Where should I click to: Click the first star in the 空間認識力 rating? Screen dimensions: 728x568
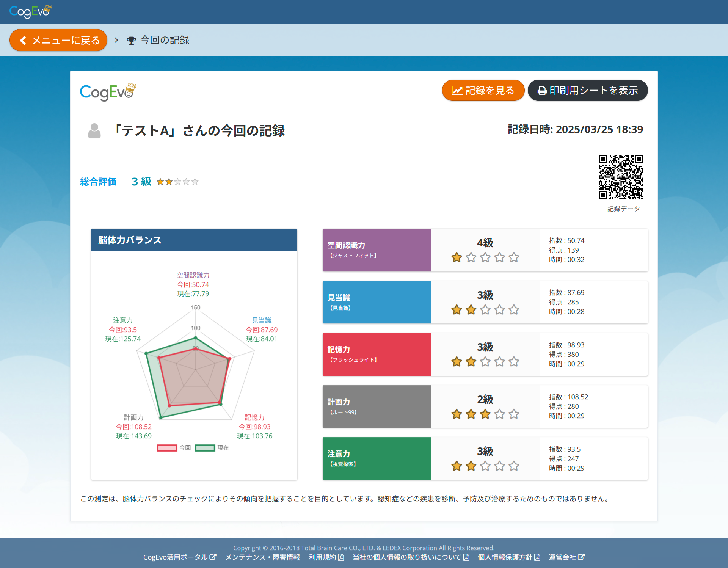point(457,257)
